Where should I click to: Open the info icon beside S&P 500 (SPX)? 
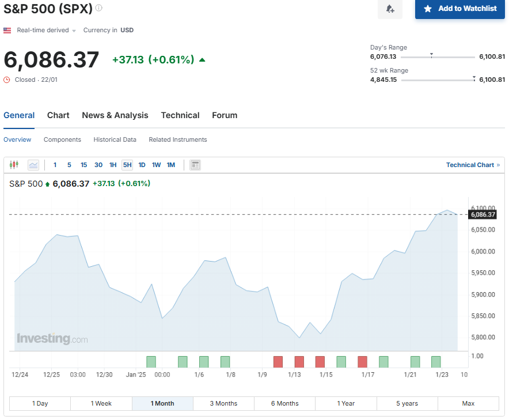99,8
